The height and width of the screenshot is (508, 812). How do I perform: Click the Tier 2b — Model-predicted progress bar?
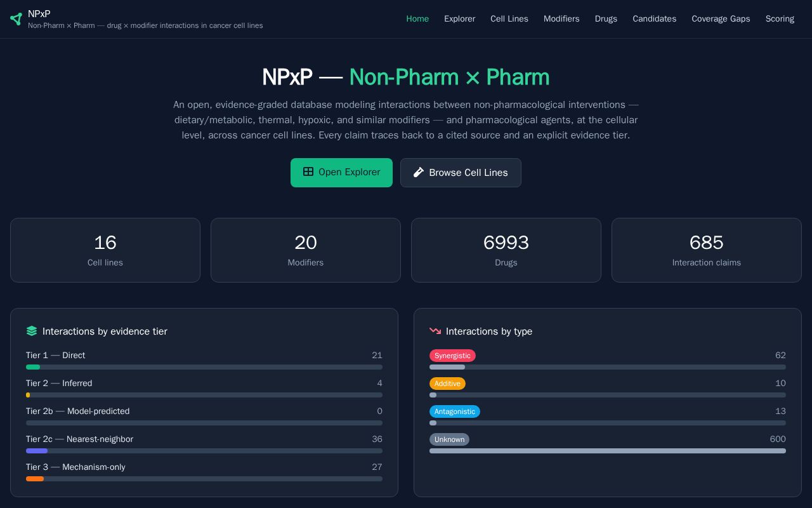click(x=204, y=423)
